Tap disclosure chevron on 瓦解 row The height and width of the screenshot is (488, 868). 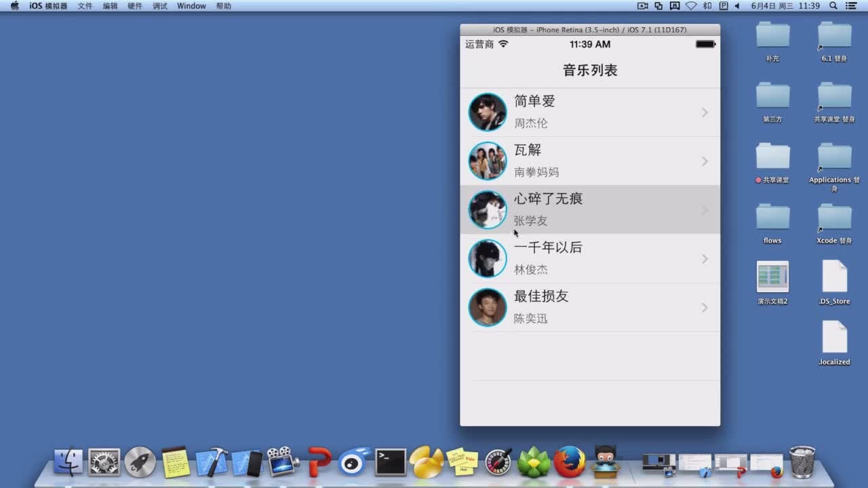click(705, 161)
